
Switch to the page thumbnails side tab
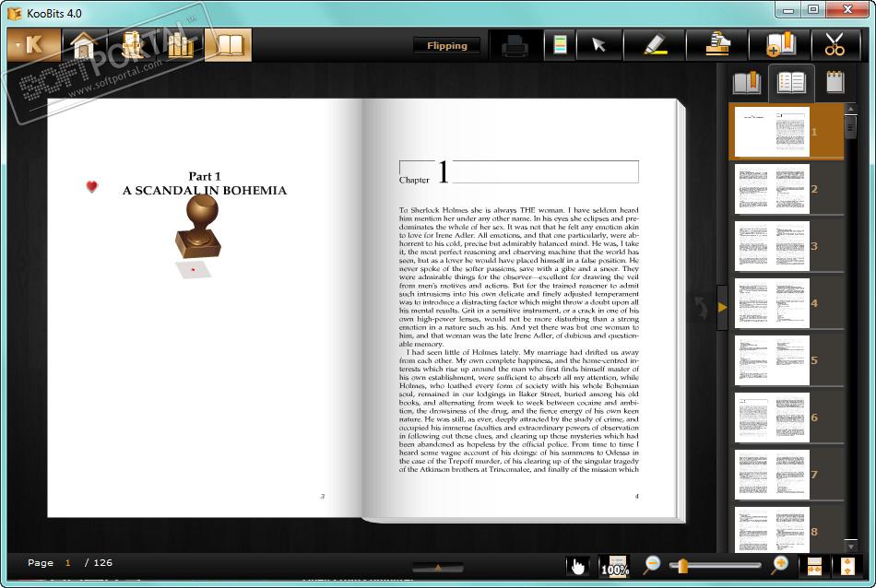point(791,83)
